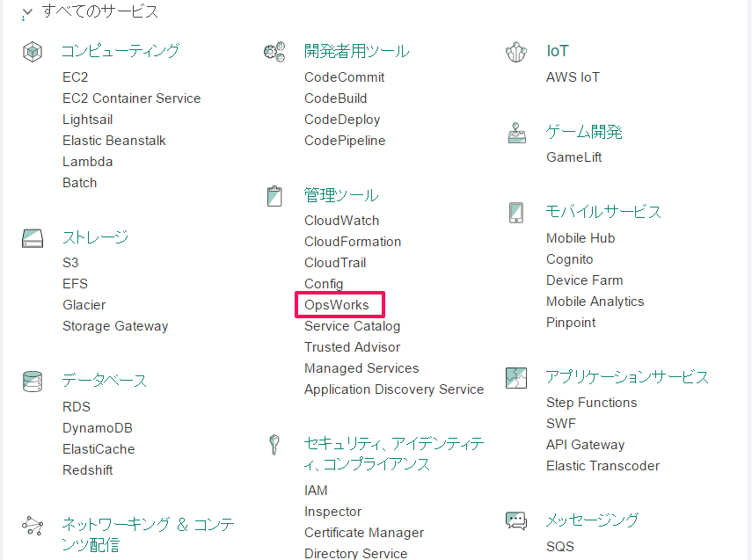The image size is (752, 560).
Task: Open Managed Services
Action: (x=361, y=368)
